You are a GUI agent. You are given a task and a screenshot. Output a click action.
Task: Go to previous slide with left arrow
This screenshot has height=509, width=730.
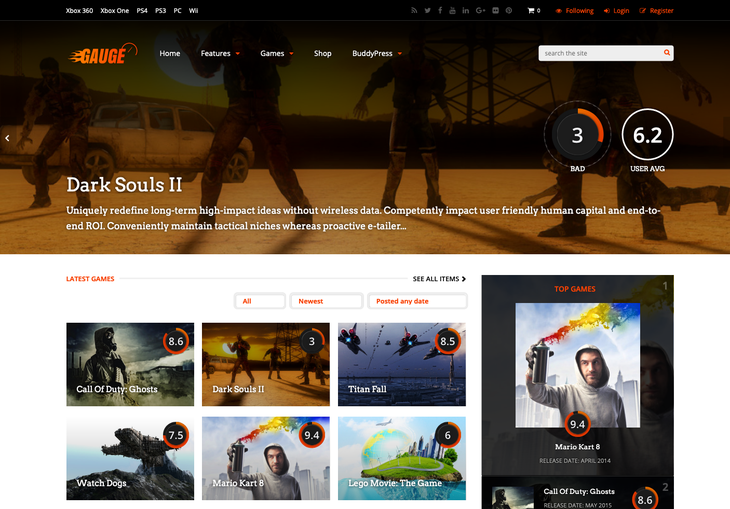(x=7, y=138)
